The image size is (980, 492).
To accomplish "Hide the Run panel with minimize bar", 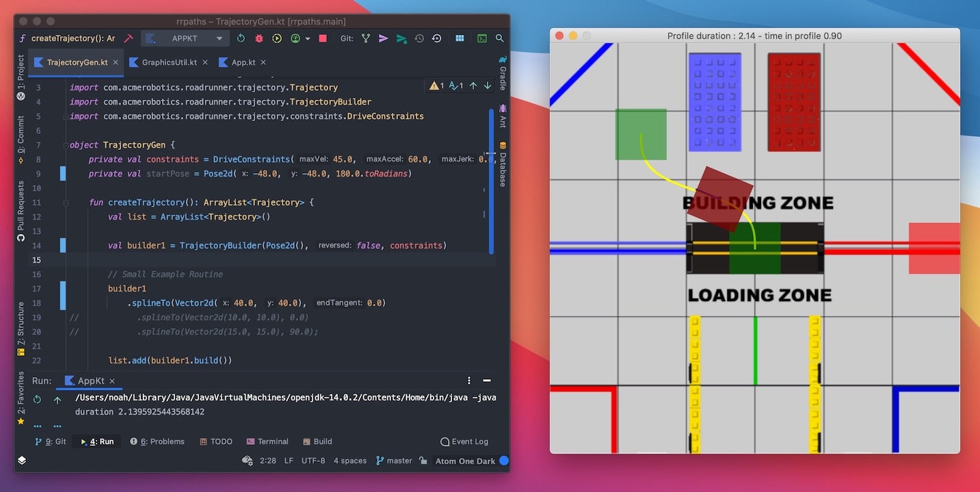I will (487, 380).
